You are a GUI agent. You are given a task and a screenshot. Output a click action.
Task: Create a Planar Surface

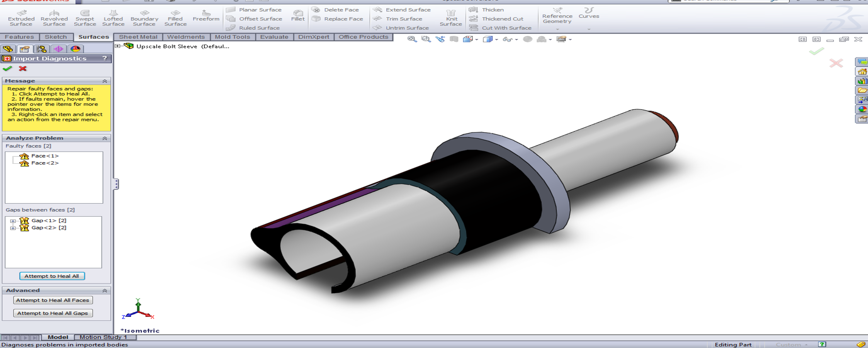[254, 10]
